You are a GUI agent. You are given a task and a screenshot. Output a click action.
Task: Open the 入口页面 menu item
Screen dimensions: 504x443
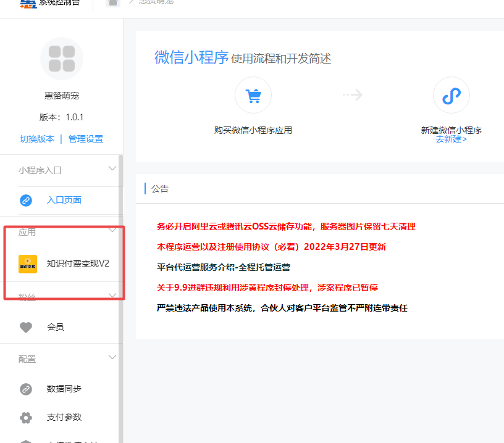coord(64,200)
